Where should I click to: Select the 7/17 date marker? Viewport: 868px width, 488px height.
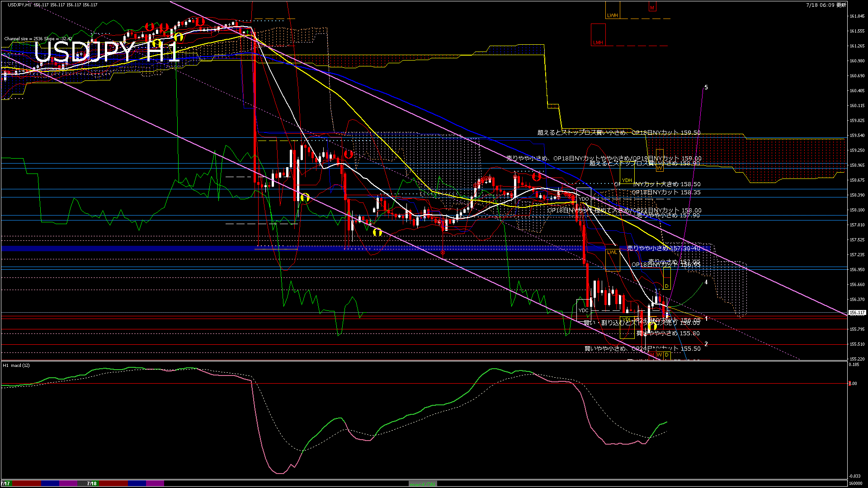5,483
